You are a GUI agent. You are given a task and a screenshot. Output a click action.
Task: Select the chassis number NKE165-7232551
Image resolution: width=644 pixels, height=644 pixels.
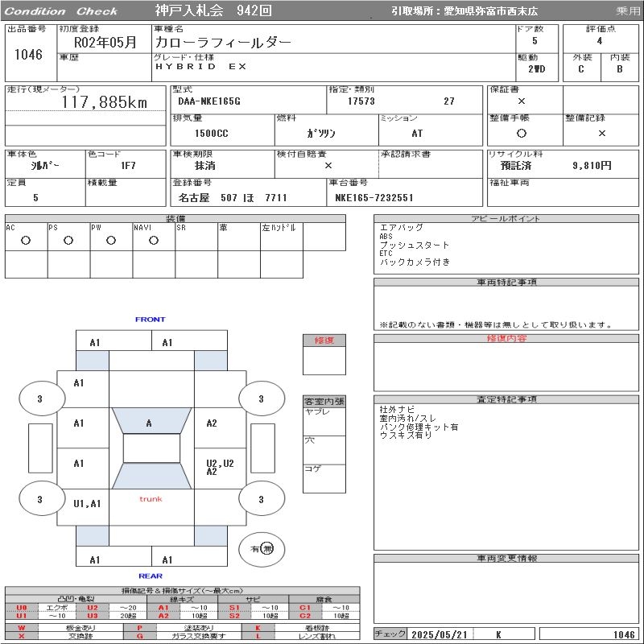[x=374, y=198]
